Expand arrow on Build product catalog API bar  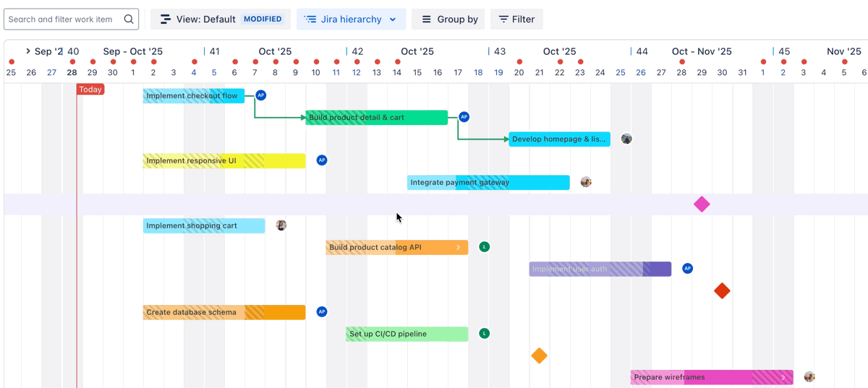pos(459,247)
